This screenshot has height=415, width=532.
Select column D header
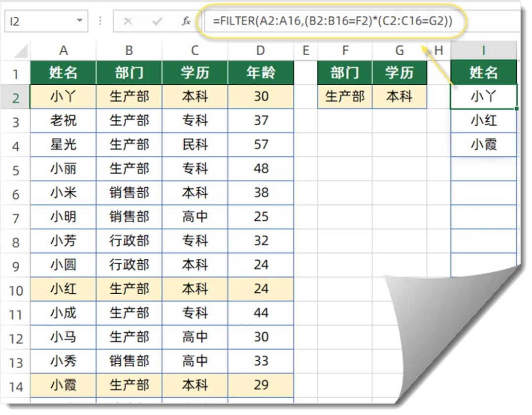pos(261,51)
